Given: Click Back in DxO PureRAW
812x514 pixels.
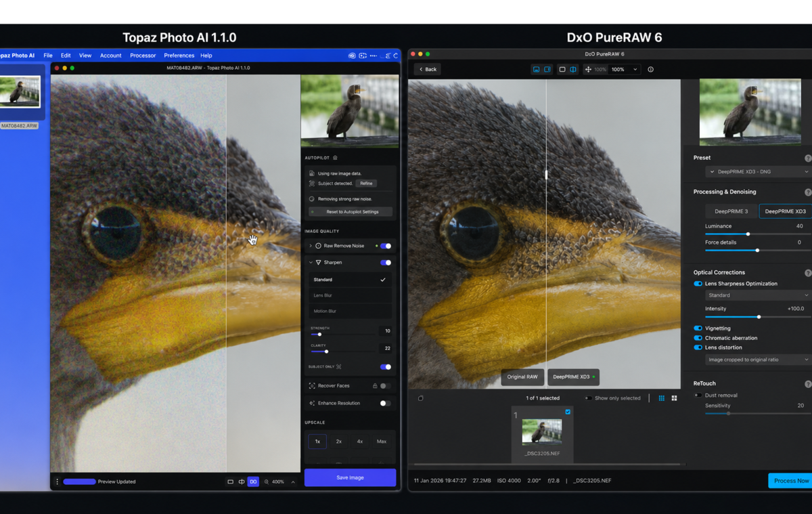Looking at the screenshot, I should click(428, 69).
